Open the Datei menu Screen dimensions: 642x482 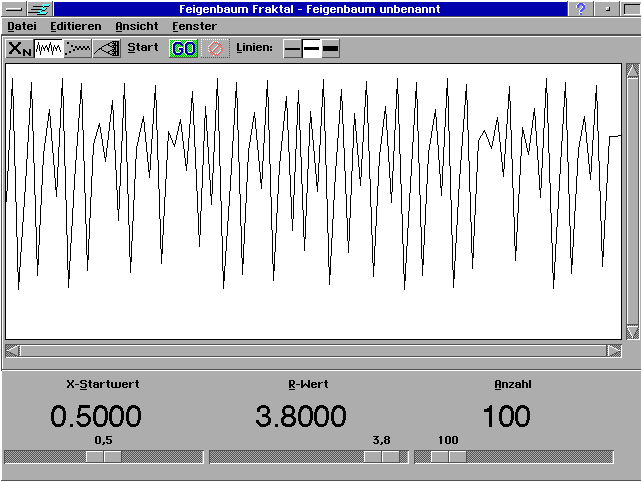22,26
